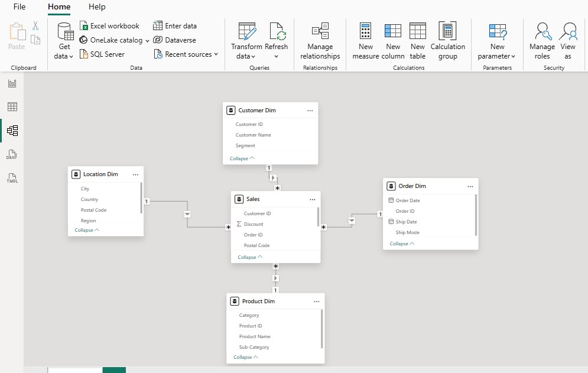Open DAX query view

click(12, 155)
